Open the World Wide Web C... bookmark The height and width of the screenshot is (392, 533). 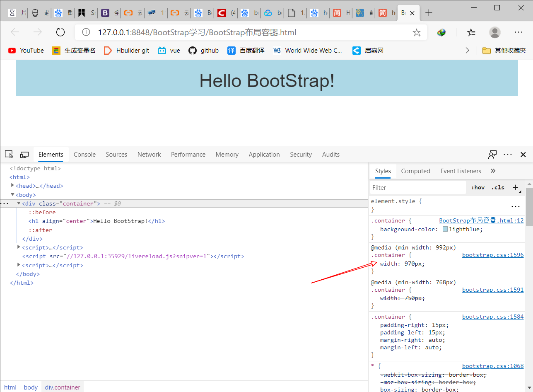click(308, 51)
